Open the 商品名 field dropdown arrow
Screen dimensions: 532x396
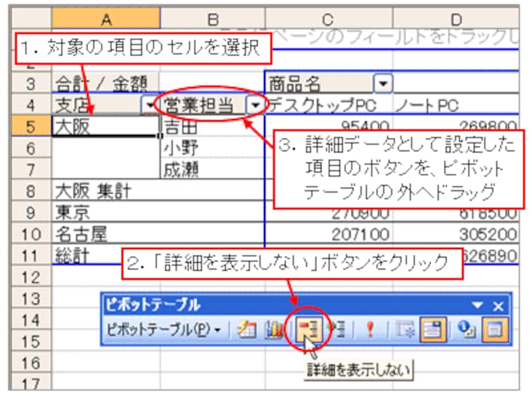click(x=383, y=84)
